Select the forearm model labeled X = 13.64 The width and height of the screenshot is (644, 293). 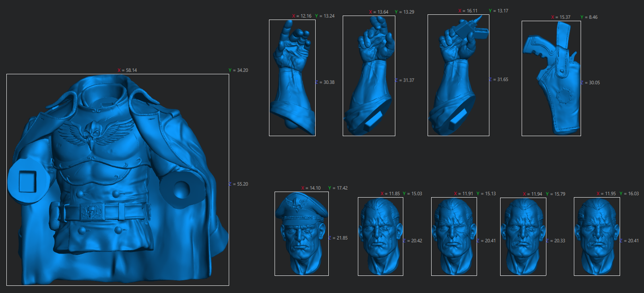point(369,76)
